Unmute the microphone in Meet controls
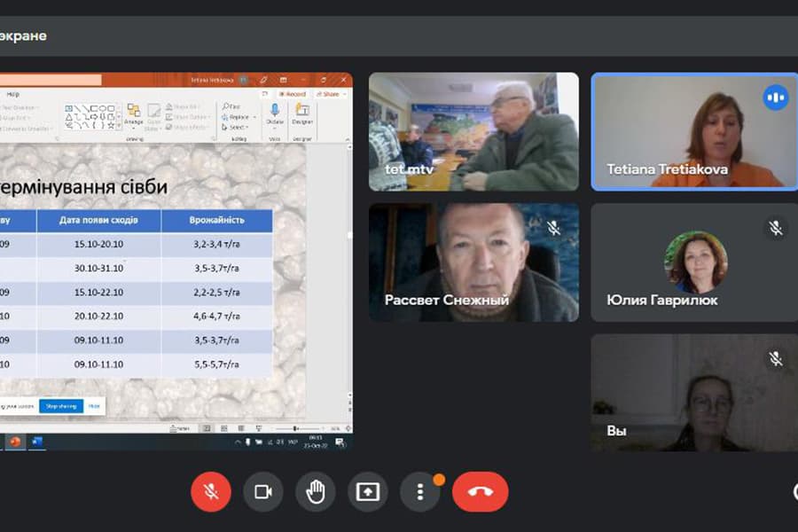The image size is (798, 532). tap(211, 491)
